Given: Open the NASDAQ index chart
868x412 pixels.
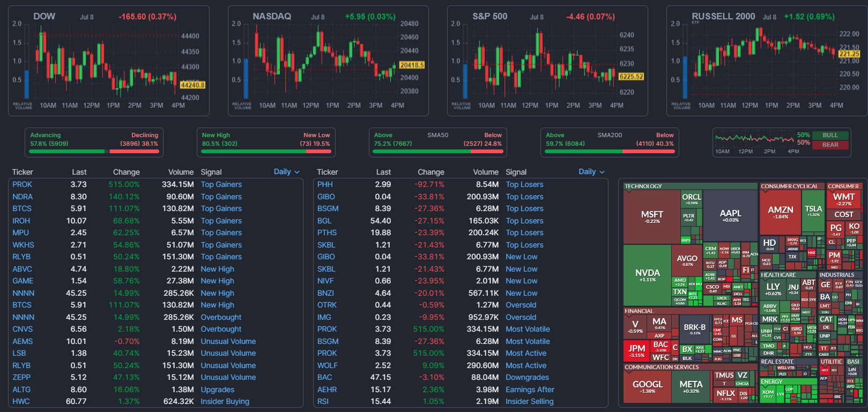Looking at the screenshot, I should point(328,61).
